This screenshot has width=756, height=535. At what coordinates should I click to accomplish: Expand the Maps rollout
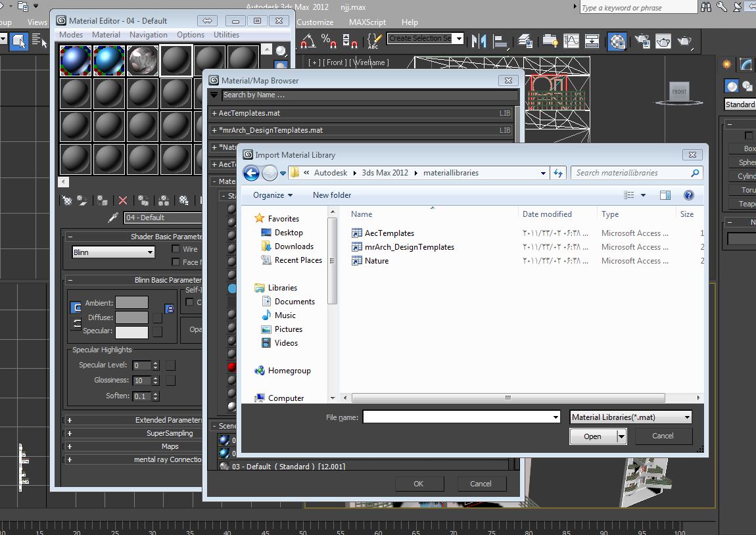(x=170, y=446)
